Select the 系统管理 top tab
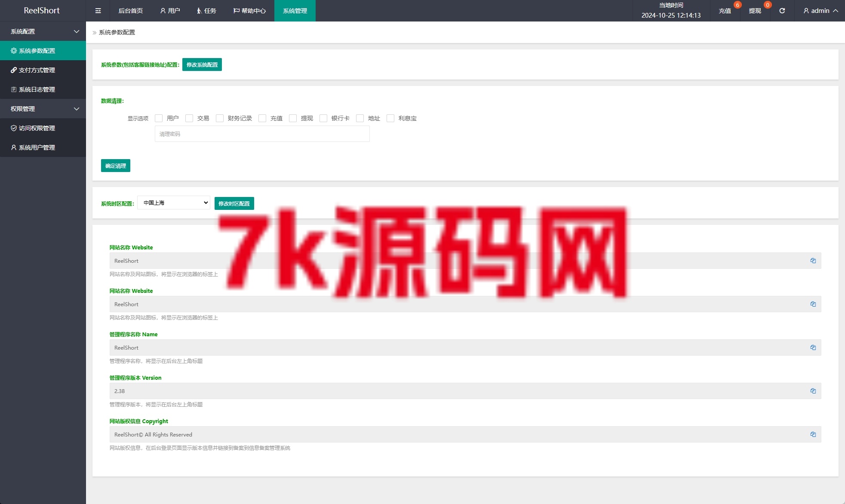 click(x=295, y=11)
